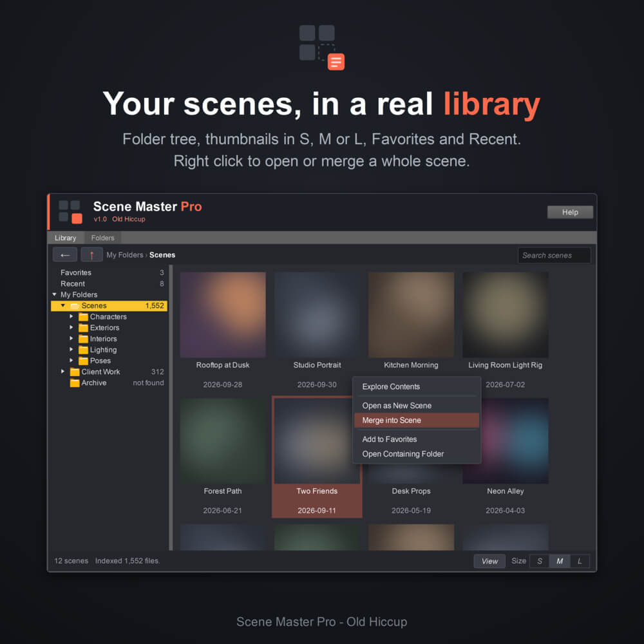Click the 'not found' label beside Archive
Viewport: 644px width, 644px height.
tap(148, 383)
